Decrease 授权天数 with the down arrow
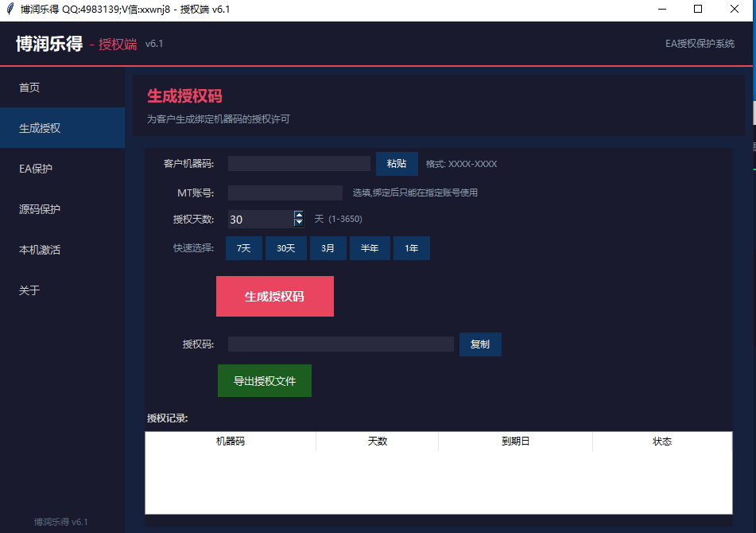Image resolution: width=756 pixels, height=533 pixels. 299,223
